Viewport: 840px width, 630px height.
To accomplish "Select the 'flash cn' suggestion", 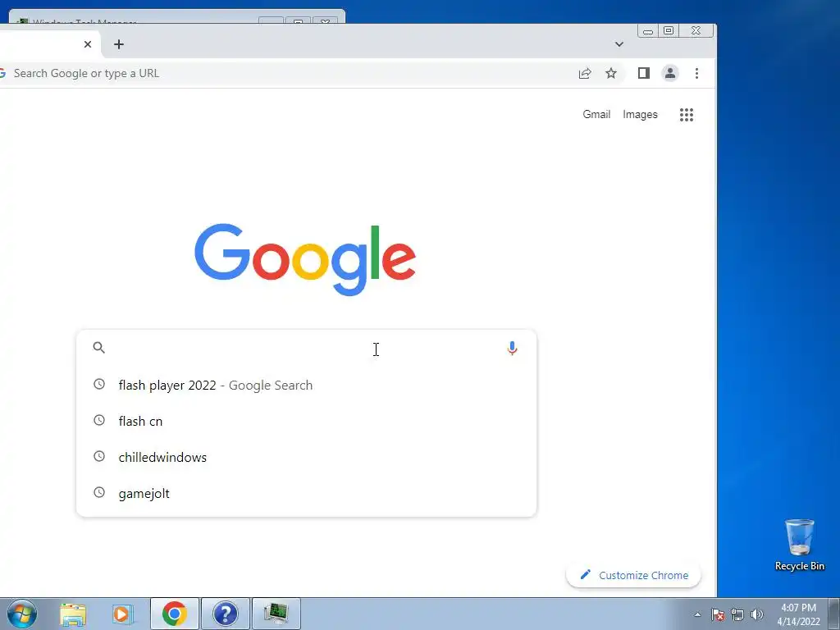I will click(306, 421).
